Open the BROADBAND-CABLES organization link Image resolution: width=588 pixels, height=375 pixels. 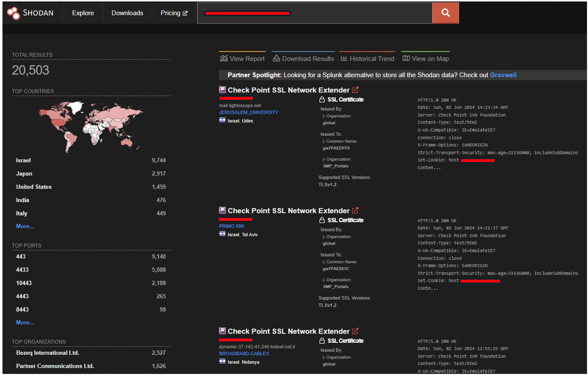pos(244,354)
